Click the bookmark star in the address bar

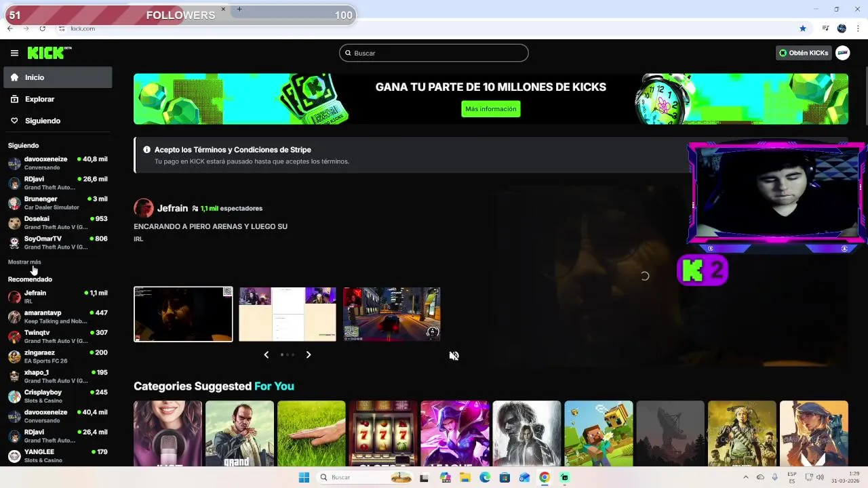(803, 28)
